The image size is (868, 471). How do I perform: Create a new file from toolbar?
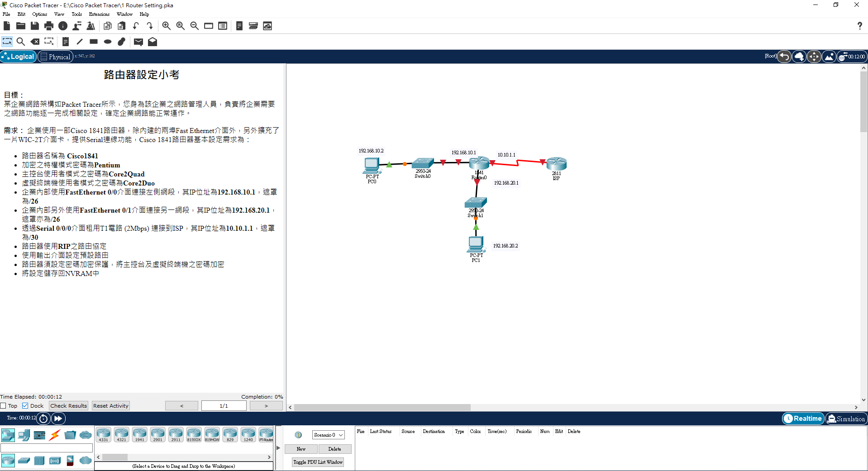coord(7,26)
